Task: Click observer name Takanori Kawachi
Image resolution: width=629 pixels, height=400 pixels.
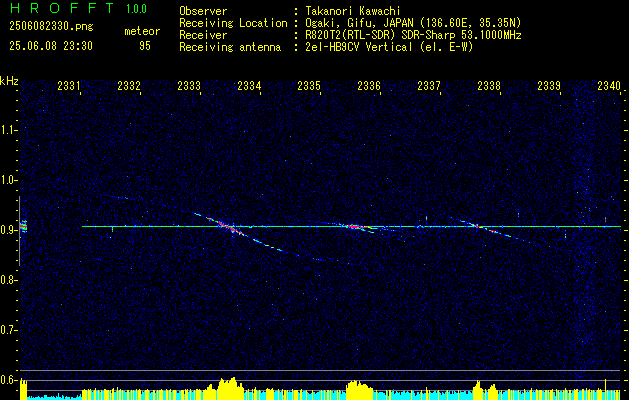Action: 353,11
